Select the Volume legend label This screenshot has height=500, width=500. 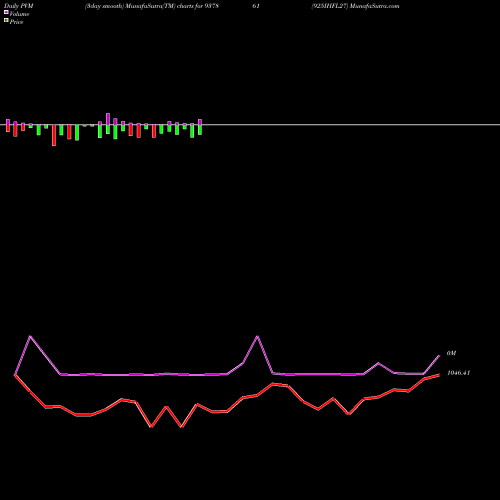pos(19,14)
